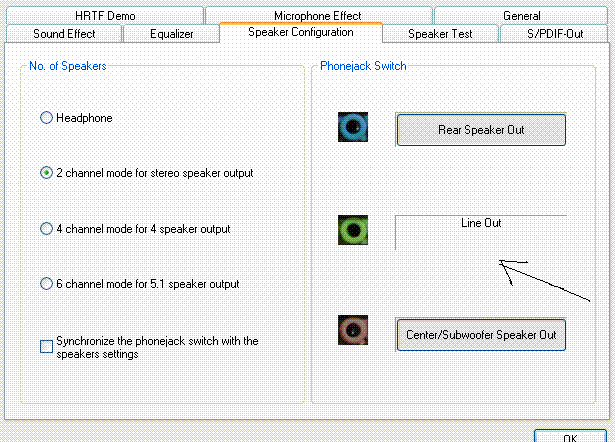Click the blue phone jack icon
Viewport: 615px width, 442px height.
(x=353, y=127)
